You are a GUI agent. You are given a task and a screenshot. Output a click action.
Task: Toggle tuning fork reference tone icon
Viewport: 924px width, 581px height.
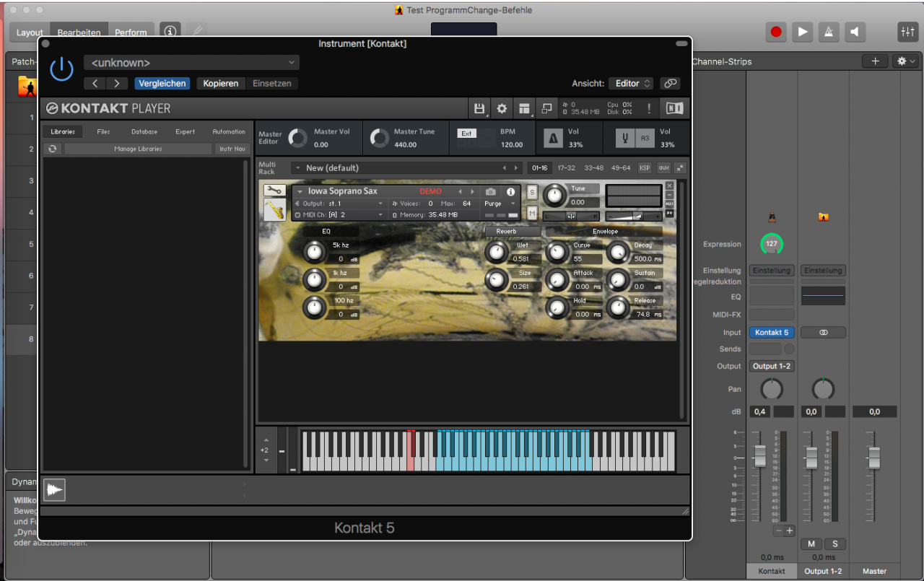625,138
